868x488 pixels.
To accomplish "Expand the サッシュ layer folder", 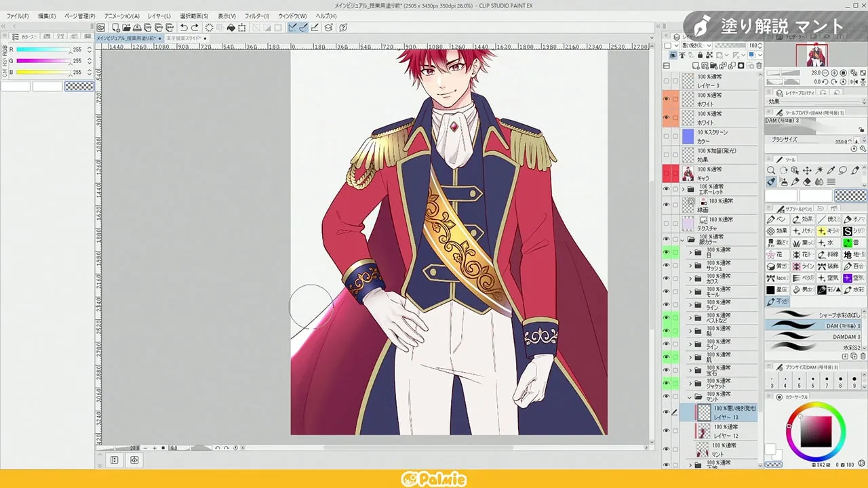I will [690, 266].
